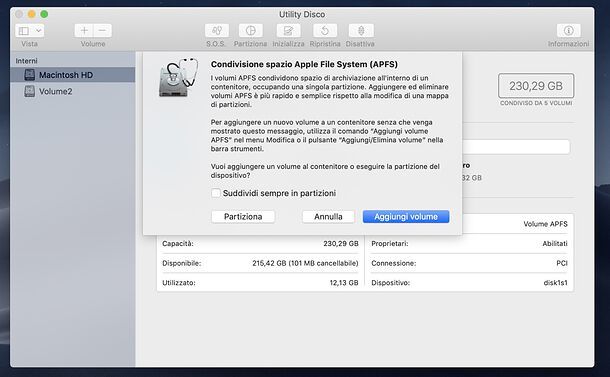The width and height of the screenshot is (610, 377).
Task: Add a volume with the plus icon
Action: click(x=84, y=30)
